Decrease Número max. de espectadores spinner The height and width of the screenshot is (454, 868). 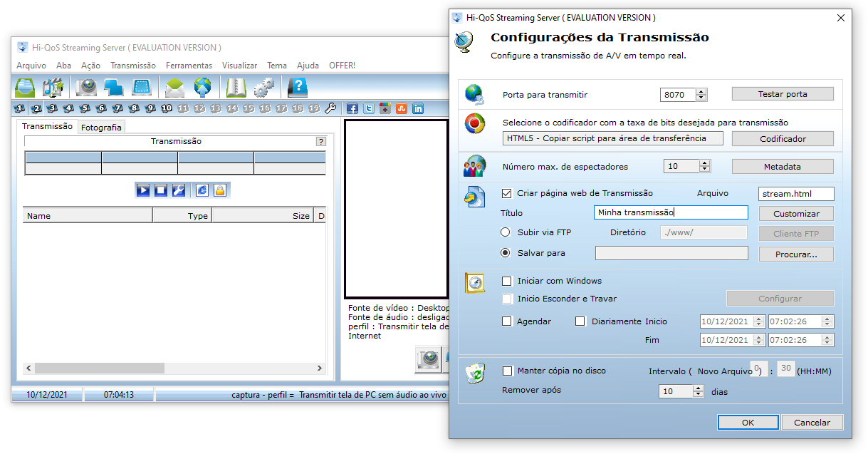click(x=705, y=170)
